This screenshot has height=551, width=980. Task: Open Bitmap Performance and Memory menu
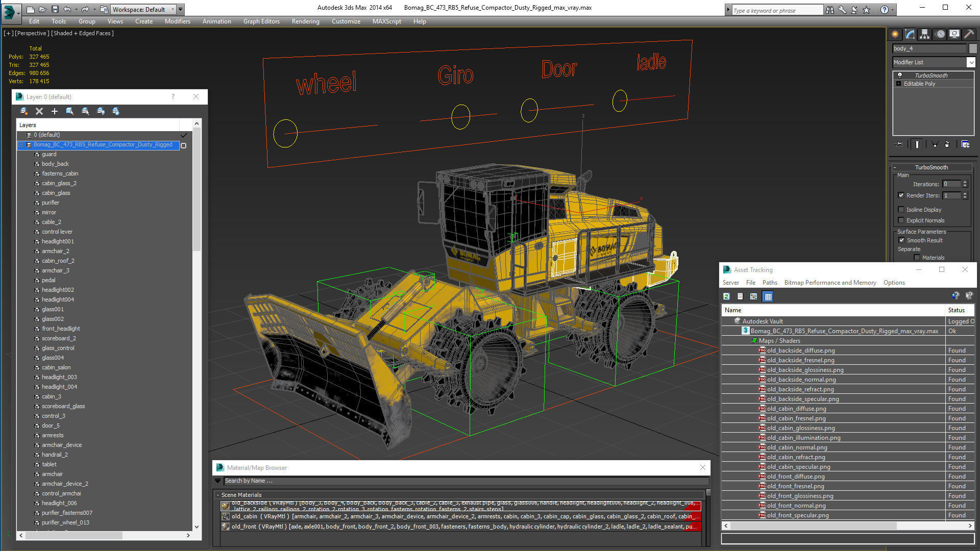tap(830, 283)
